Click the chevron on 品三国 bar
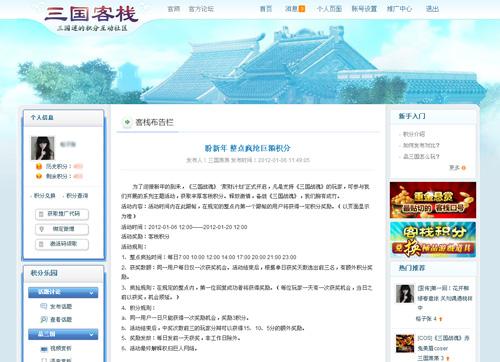 coord(92,334)
